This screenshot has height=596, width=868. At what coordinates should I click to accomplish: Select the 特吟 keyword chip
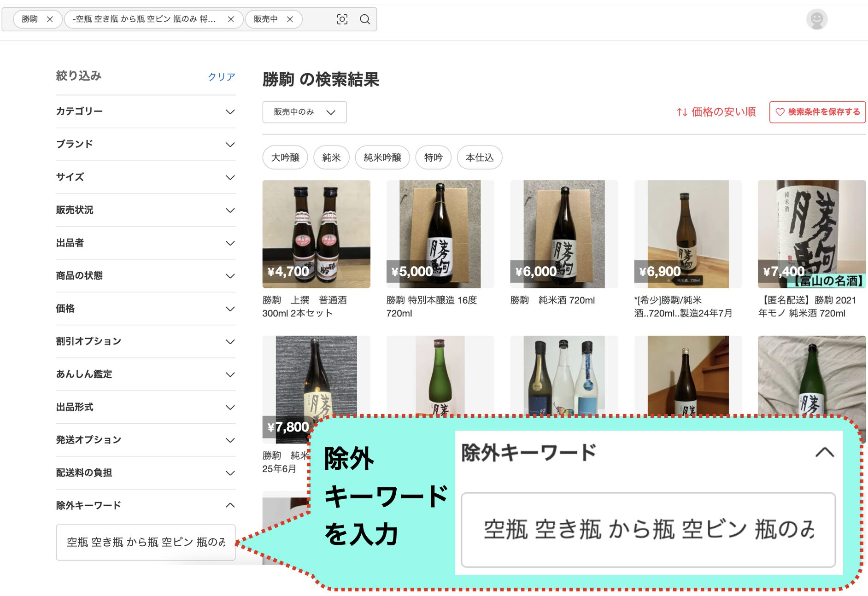[433, 158]
